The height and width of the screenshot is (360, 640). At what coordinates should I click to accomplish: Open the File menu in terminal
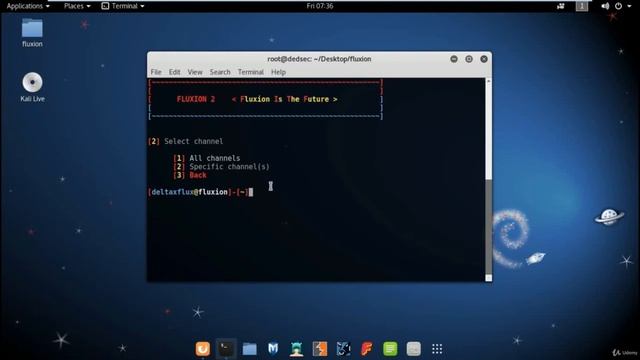click(156, 72)
